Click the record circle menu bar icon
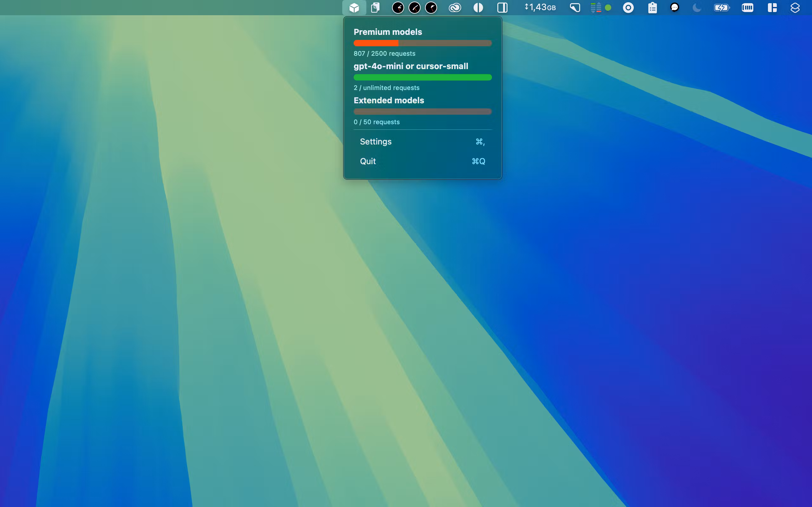The image size is (812, 507). 628,7
